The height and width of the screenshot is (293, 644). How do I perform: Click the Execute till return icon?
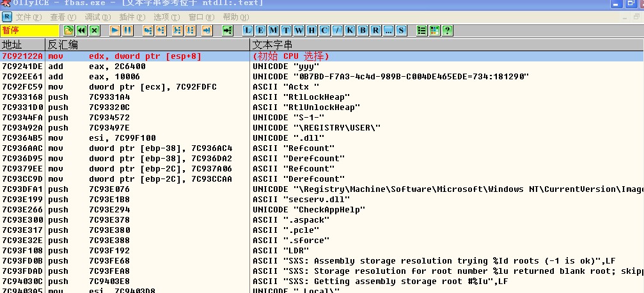point(207,31)
